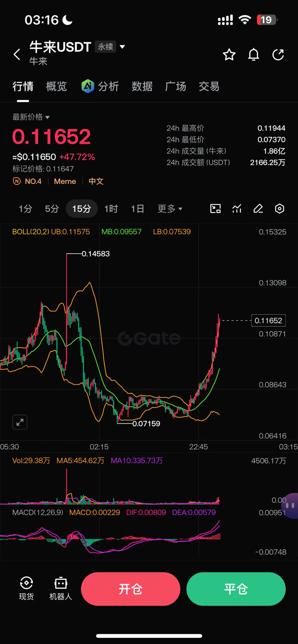Open the 最新价格 price type dropdown

coord(31,117)
